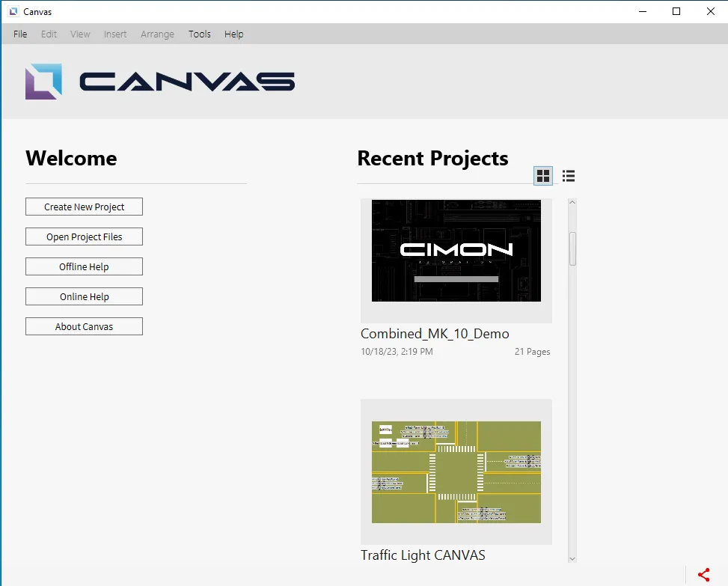The height and width of the screenshot is (586, 728).
Task: Click the red share icon
Action: (703, 575)
